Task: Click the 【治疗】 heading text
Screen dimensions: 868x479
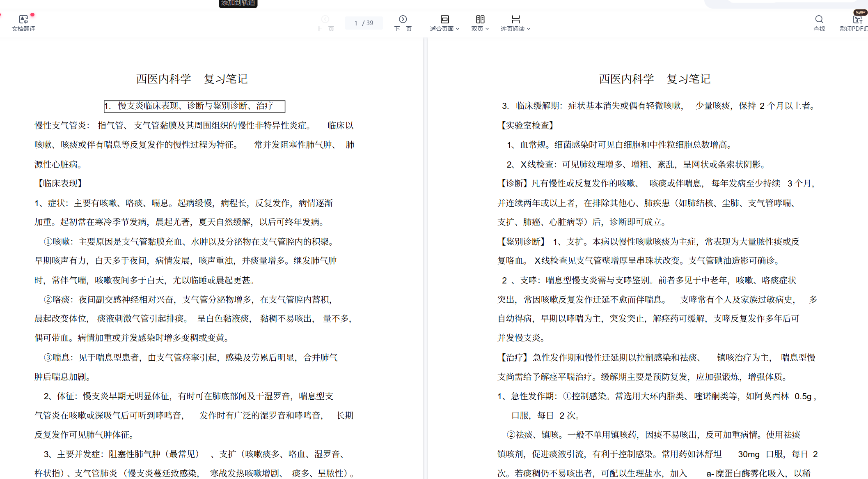Action: click(514, 357)
